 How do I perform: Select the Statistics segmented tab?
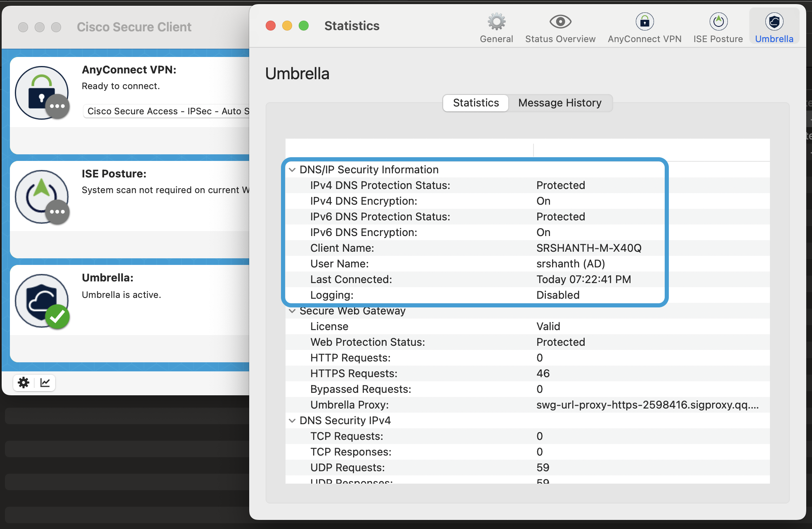[x=476, y=103]
